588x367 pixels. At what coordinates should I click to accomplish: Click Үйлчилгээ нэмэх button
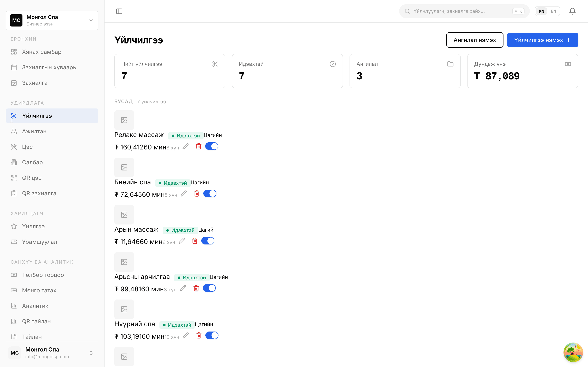[x=542, y=40]
